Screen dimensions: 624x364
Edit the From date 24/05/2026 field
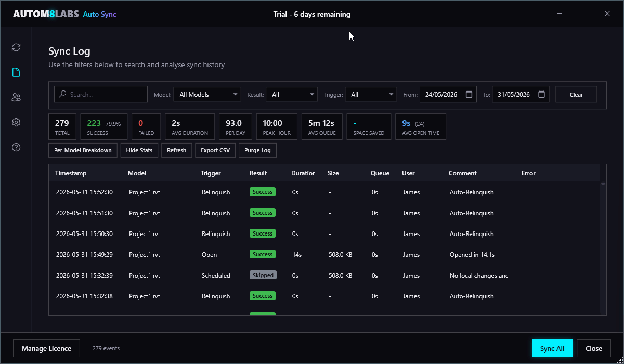pyautogui.click(x=448, y=94)
